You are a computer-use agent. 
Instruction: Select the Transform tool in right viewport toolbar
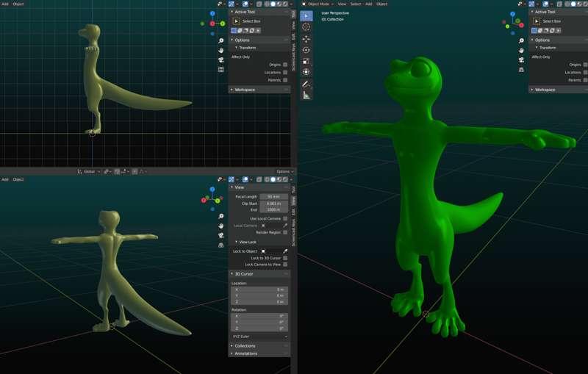pyautogui.click(x=306, y=72)
